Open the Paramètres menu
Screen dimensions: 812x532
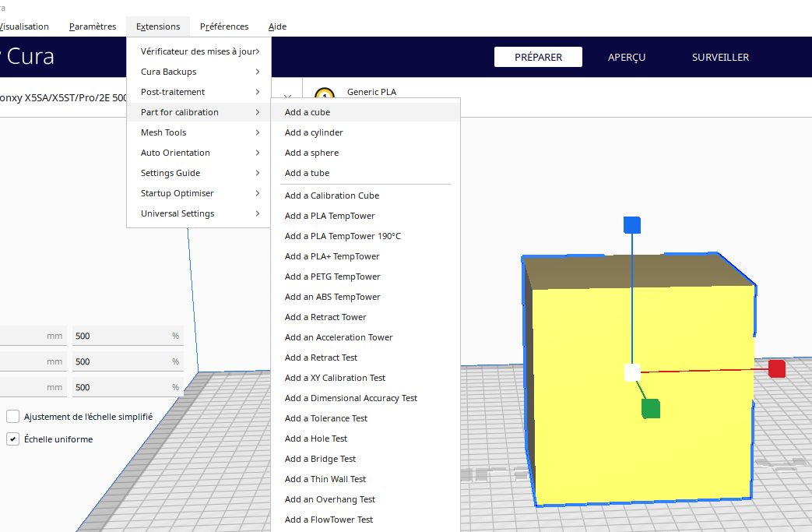(93, 26)
